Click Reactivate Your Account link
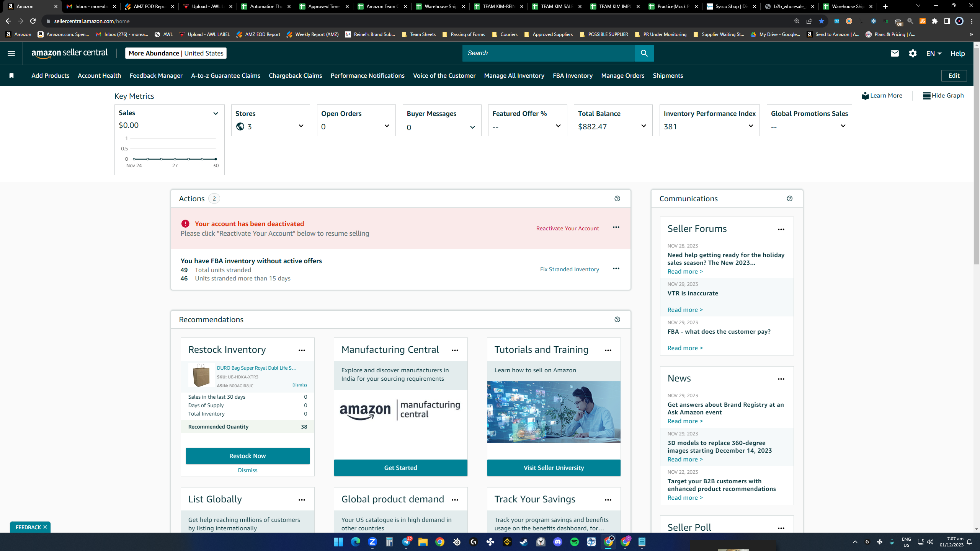980x551 pixels. pos(567,228)
